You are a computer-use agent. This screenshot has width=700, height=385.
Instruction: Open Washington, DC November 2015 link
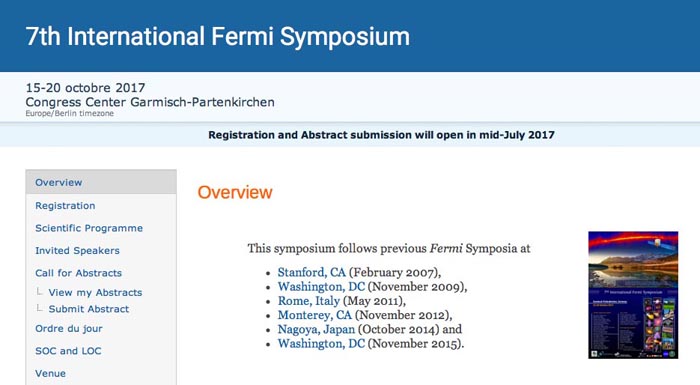pos(321,343)
